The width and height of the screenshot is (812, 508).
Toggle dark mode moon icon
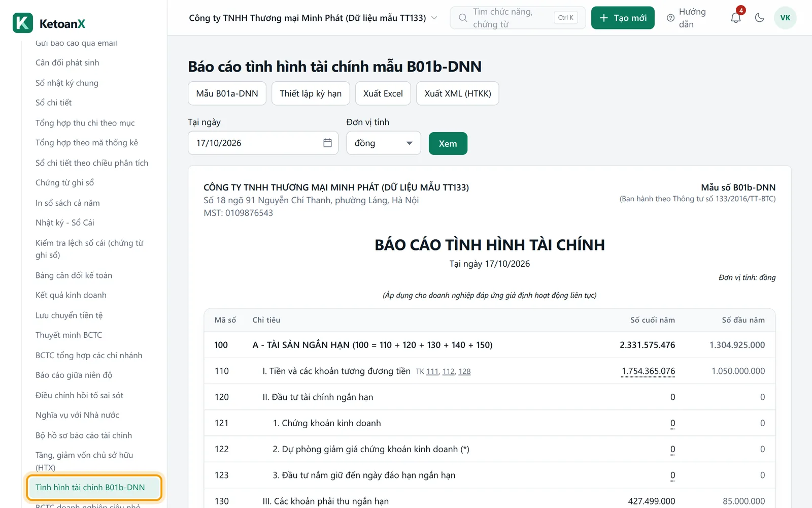click(x=760, y=18)
